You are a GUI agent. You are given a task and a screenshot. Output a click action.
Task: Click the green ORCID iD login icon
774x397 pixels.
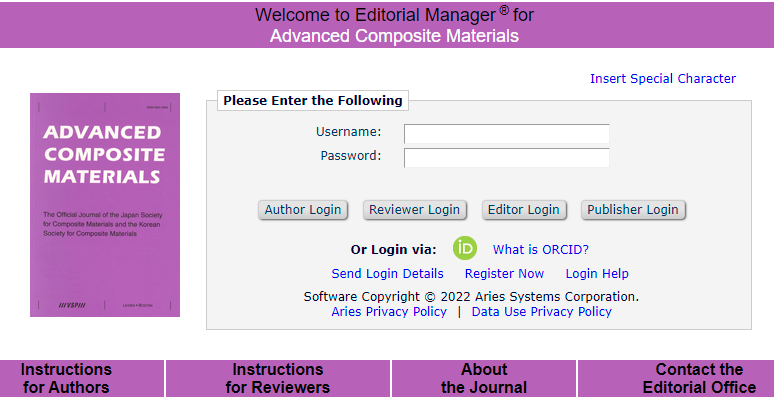(464, 248)
